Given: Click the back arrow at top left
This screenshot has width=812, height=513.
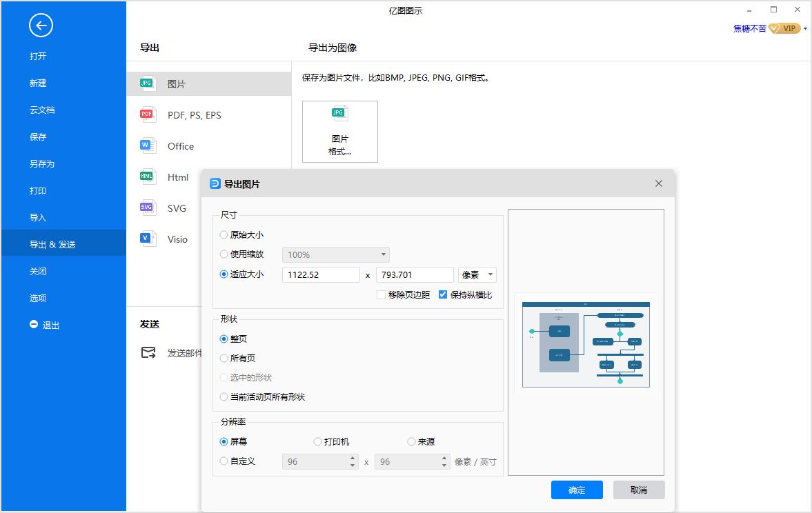Looking at the screenshot, I should [41, 26].
